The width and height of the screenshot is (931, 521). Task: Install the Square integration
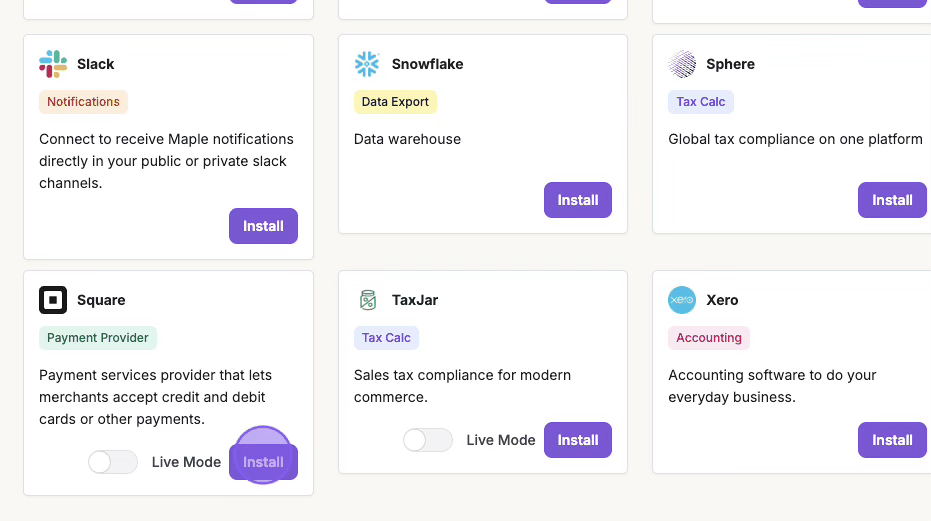pyautogui.click(x=263, y=462)
